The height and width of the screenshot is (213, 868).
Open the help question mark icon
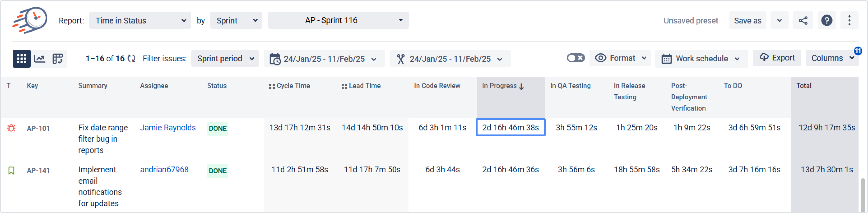tap(826, 21)
